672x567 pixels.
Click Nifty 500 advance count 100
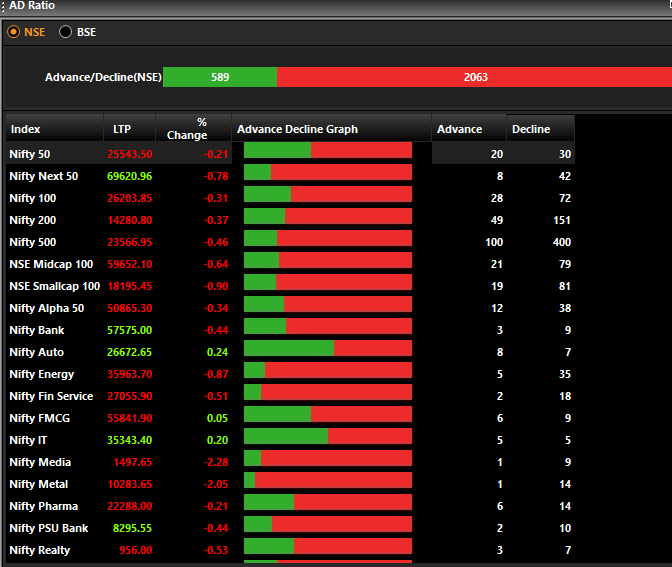(494, 242)
